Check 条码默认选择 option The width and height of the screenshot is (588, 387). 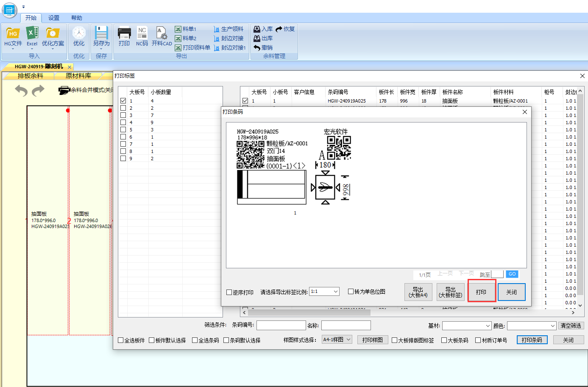(x=226, y=340)
